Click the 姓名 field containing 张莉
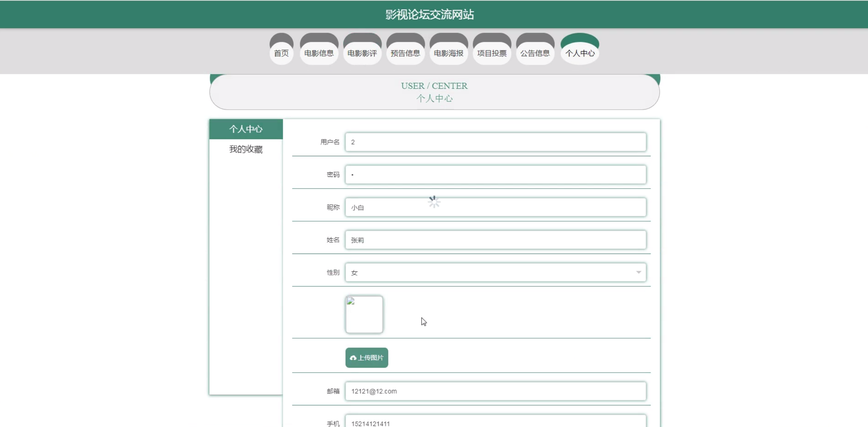 tap(495, 240)
